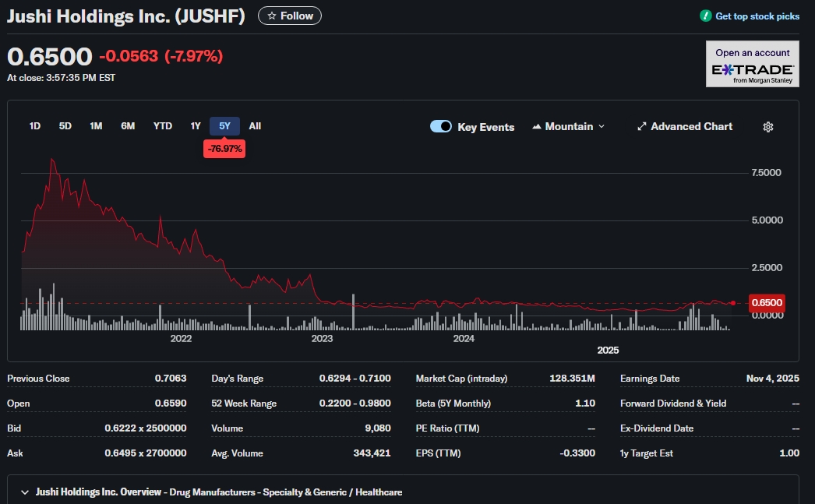Viewport: 815px width, 504px height.
Task: Click the green stock picks icon
Action: pyautogui.click(x=705, y=16)
